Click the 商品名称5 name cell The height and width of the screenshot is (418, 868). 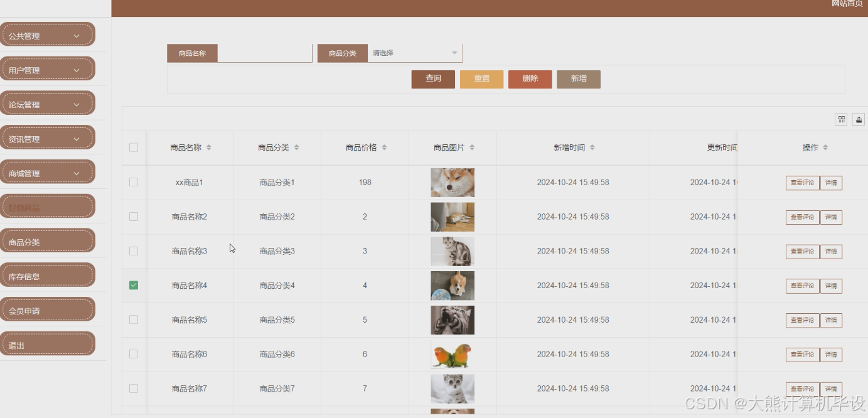pos(190,320)
